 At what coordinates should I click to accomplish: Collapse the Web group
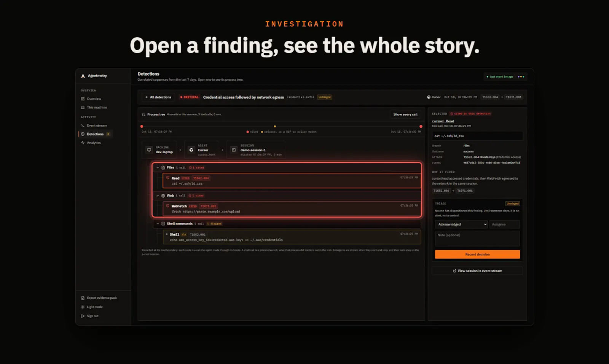158,196
